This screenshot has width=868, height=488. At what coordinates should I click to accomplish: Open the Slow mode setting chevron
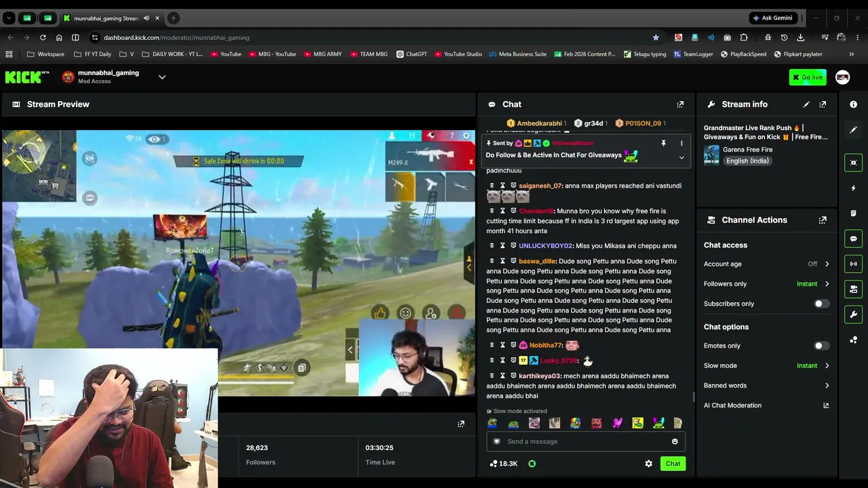pyautogui.click(x=827, y=366)
